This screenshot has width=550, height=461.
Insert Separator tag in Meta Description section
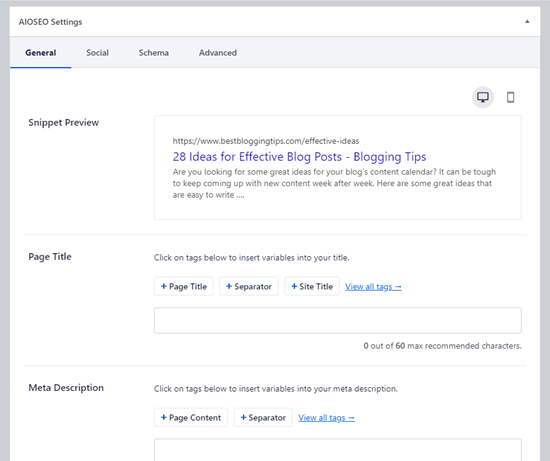tap(263, 417)
